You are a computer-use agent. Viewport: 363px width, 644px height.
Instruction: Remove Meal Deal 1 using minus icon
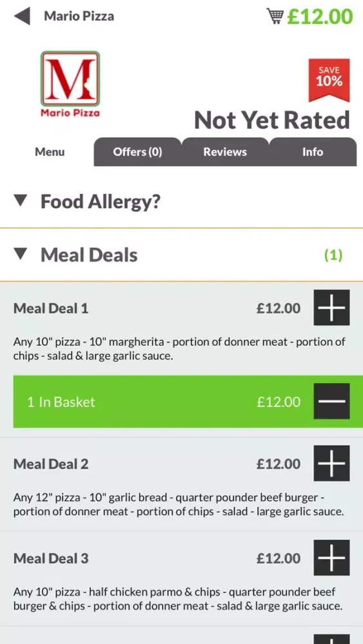coord(331,401)
